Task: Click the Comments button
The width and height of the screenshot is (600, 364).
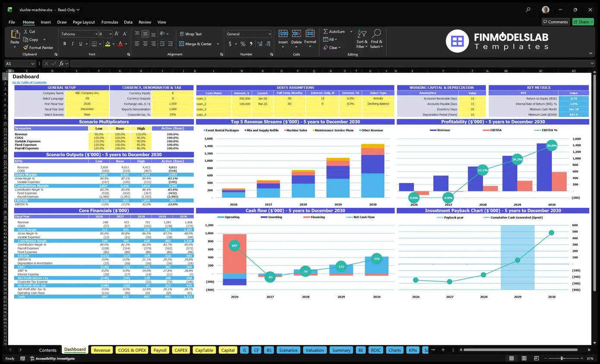Action: pyautogui.click(x=556, y=22)
